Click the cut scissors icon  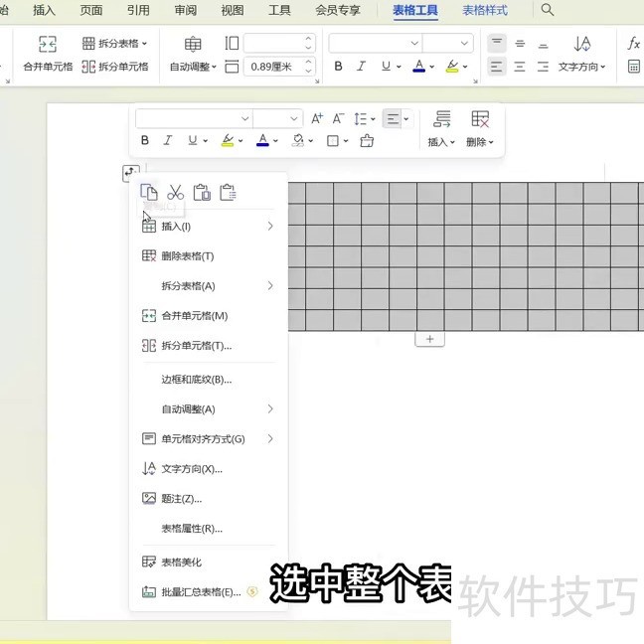(176, 193)
